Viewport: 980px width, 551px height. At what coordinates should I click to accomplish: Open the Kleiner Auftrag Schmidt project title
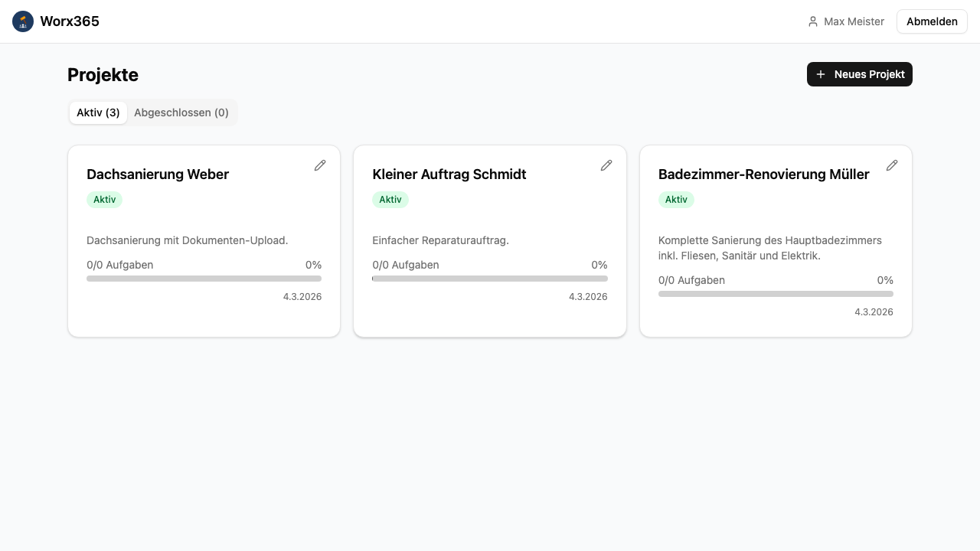(x=449, y=174)
